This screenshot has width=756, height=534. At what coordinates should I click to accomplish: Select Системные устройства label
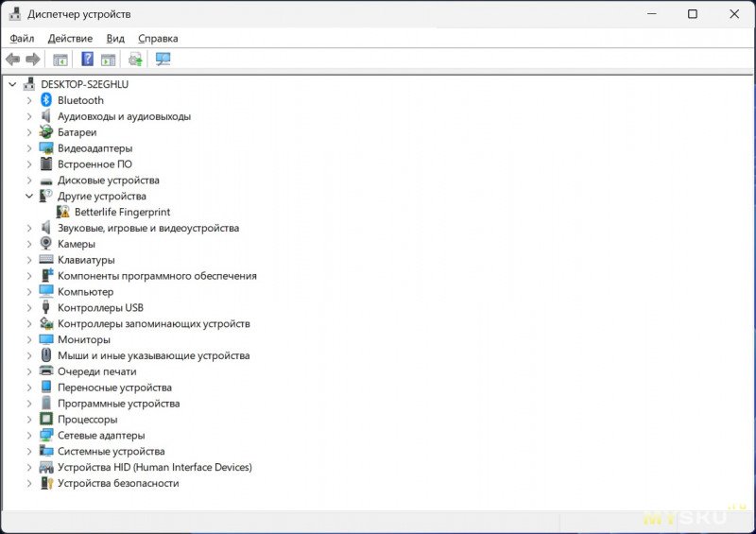tap(111, 451)
